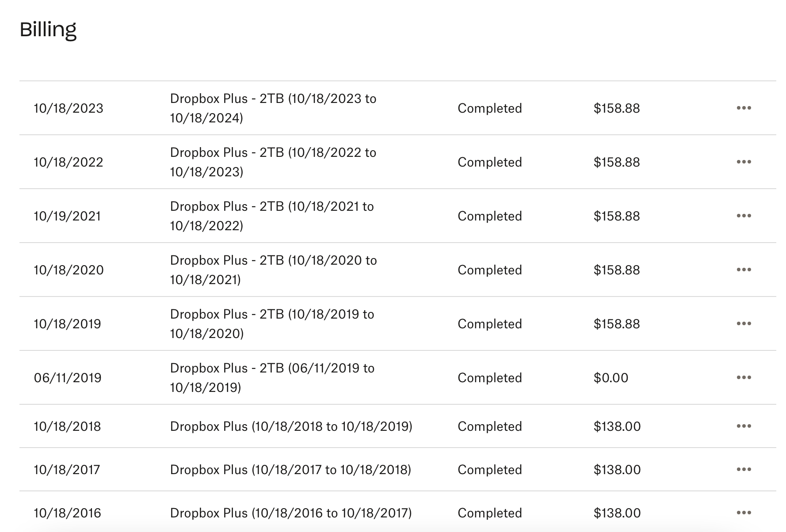Click Completed status for the 10/19/2021 charge
This screenshot has width=786, height=532.
pos(490,216)
